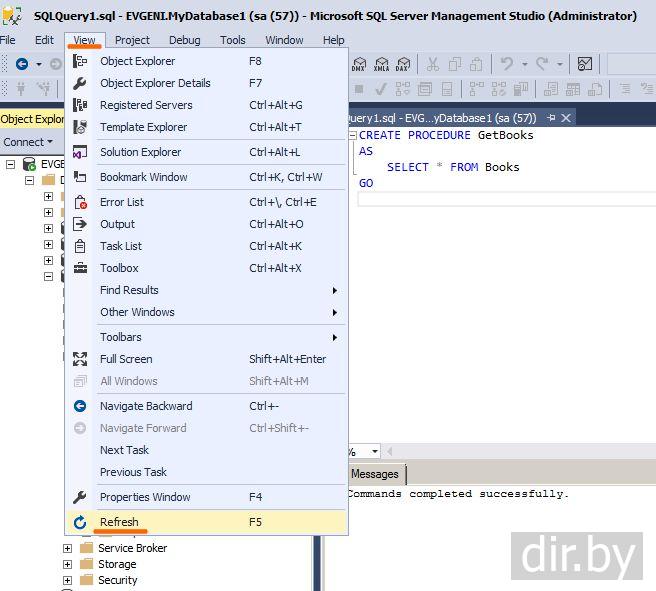The height and width of the screenshot is (591, 656).
Task: Click the GetBooks procedure name in editor
Action: pos(505,135)
